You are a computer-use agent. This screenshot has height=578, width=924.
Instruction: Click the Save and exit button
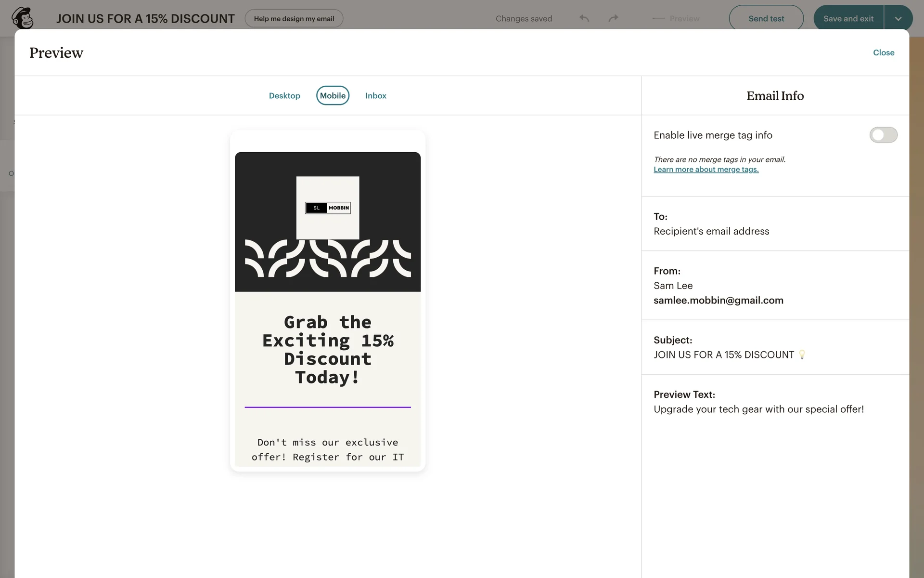pyautogui.click(x=848, y=18)
